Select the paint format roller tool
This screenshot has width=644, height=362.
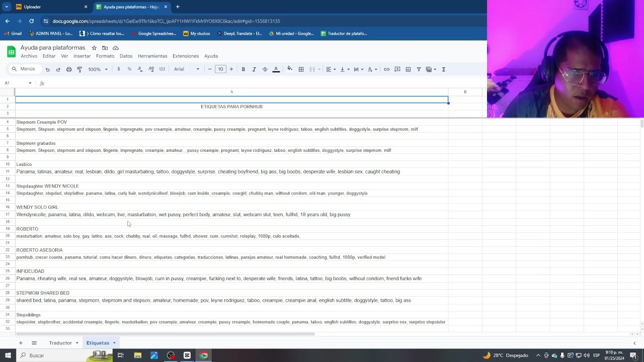click(x=79, y=69)
